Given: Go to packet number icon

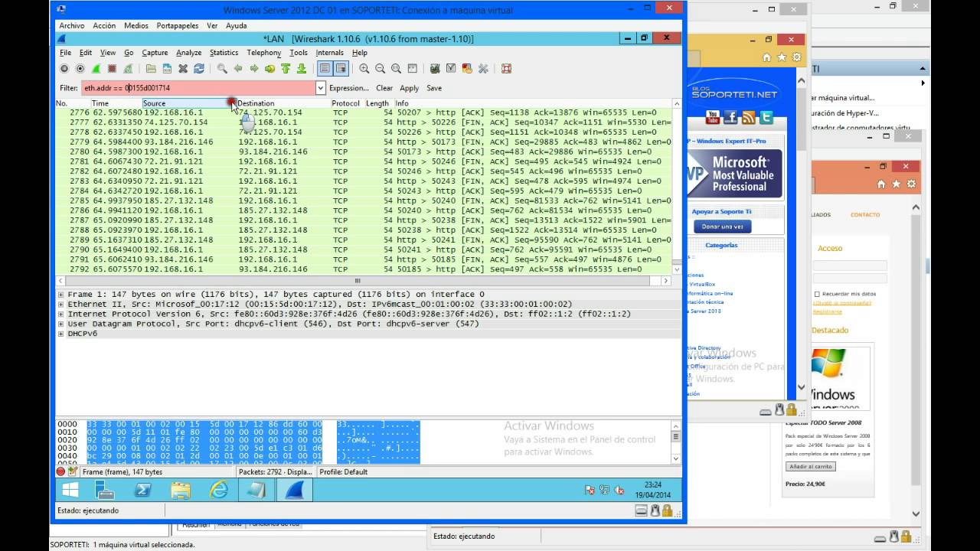Looking at the screenshot, I should [x=269, y=68].
